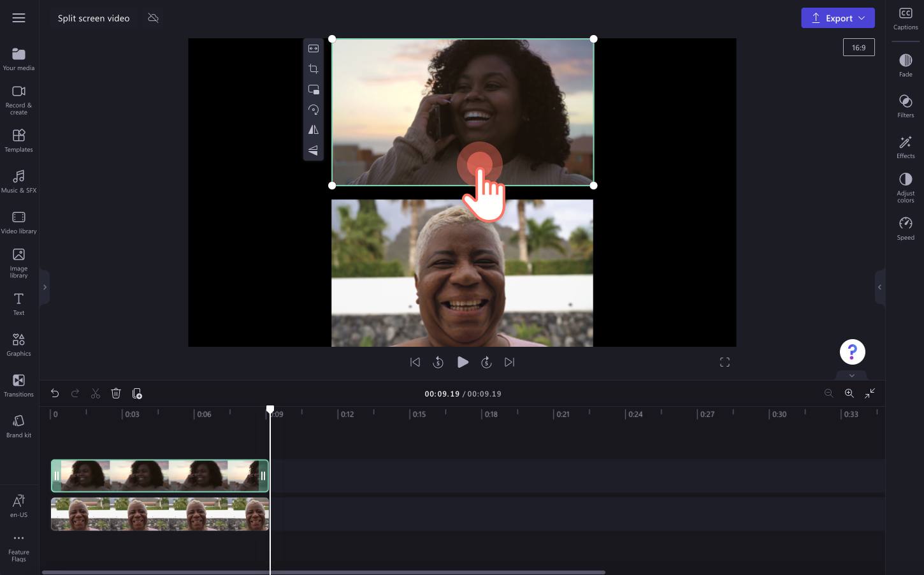Collapse the right properties panel chevron
The image size is (924, 575).
[880, 287]
